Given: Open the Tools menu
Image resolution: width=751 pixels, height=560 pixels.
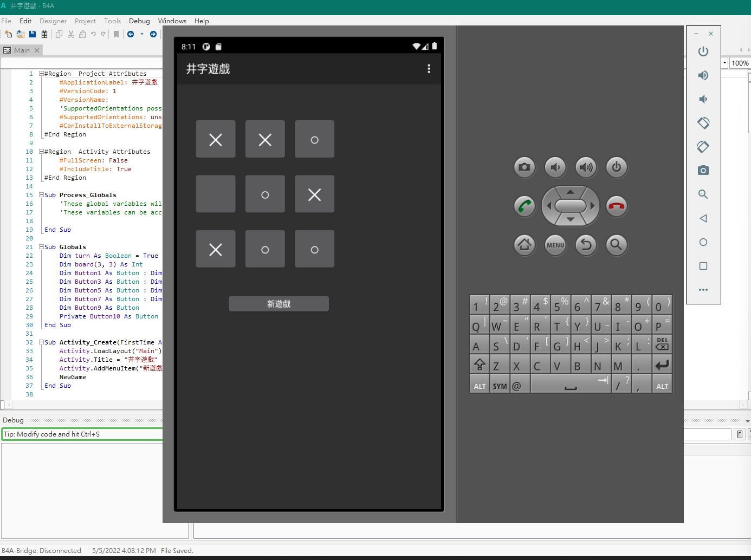Looking at the screenshot, I should 112,21.
